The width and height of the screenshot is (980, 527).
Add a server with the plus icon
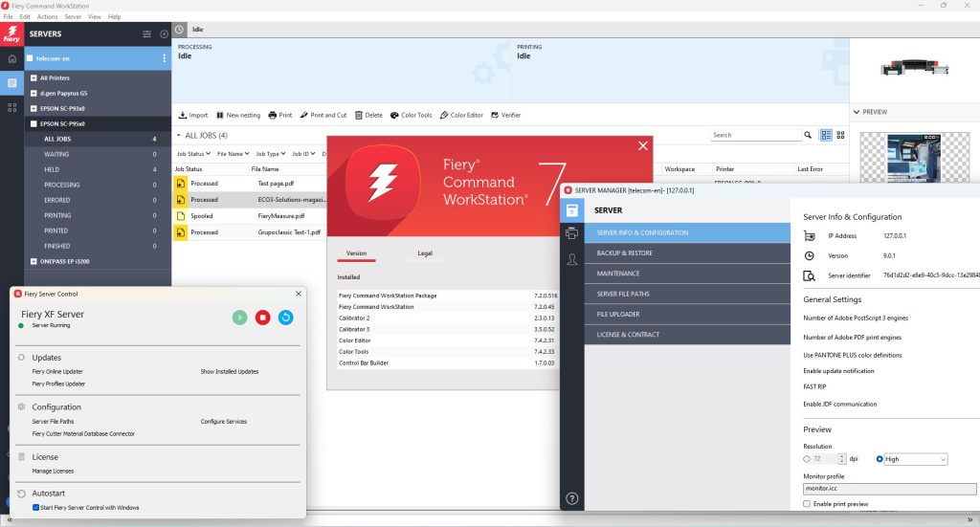pyautogui.click(x=165, y=34)
